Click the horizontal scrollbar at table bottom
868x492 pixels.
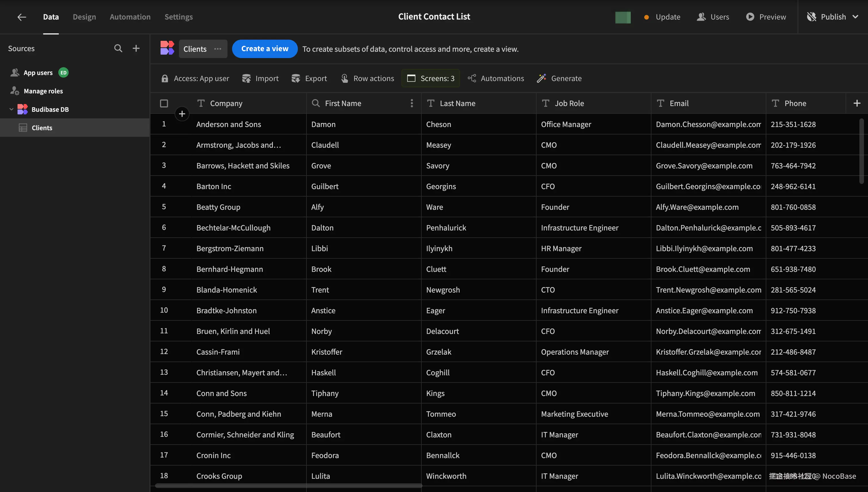point(288,486)
